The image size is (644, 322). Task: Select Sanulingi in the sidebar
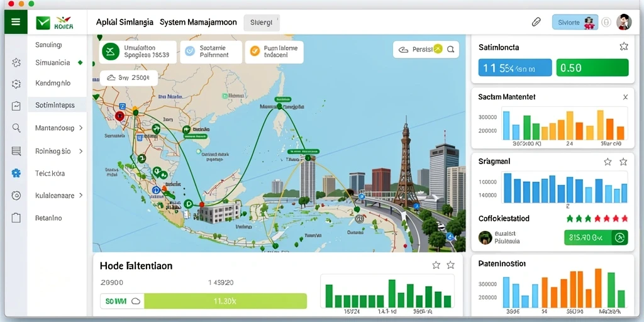(x=48, y=45)
